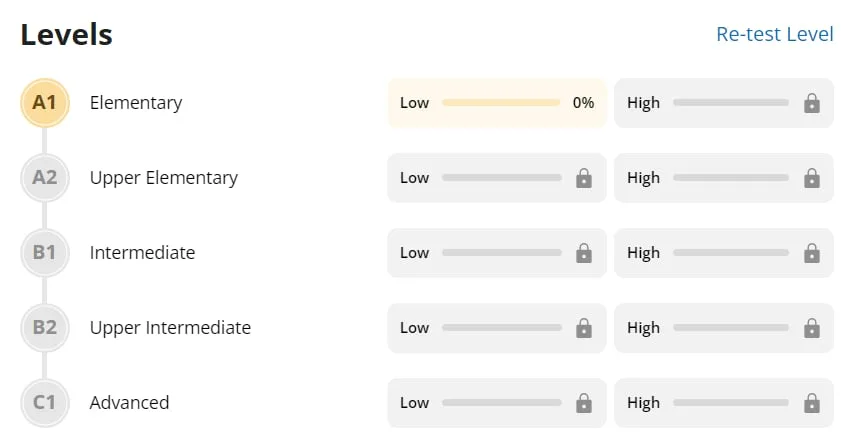This screenshot has width=858, height=447.
Task: Click the B1 High locked card
Action: pyautogui.click(x=724, y=253)
